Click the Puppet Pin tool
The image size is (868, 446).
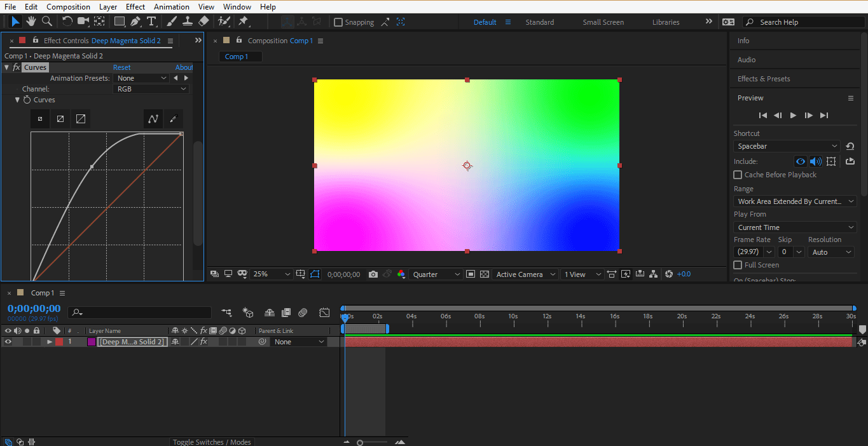pyautogui.click(x=243, y=22)
